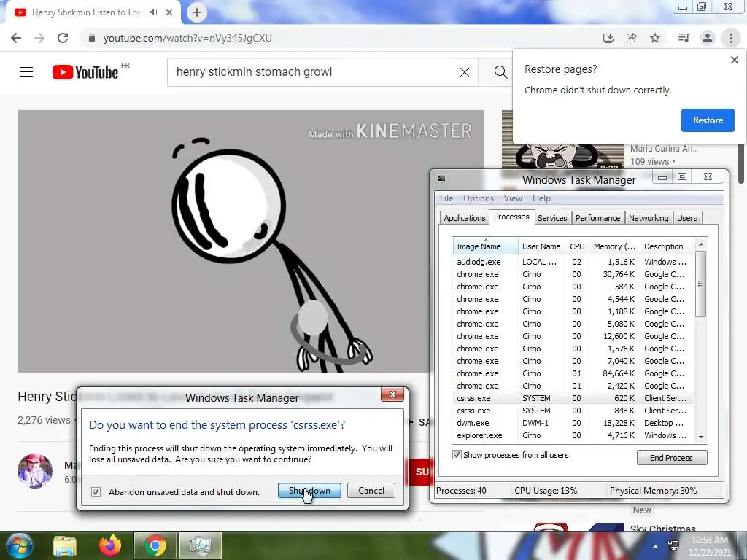This screenshot has width=747, height=560.
Task: Click the taskbar clock showing 10:58 AM
Action: [709, 546]
